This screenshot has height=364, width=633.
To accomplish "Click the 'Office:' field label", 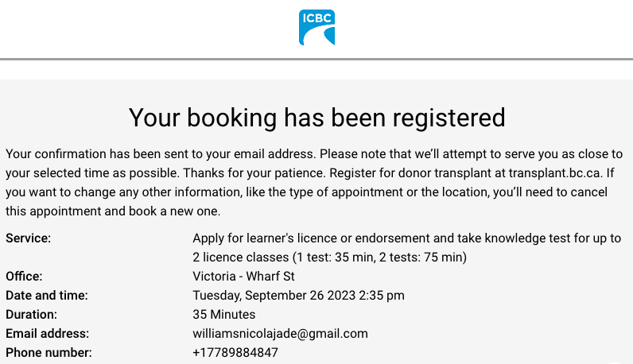I will pyautogui.click(x=24, y=277).
